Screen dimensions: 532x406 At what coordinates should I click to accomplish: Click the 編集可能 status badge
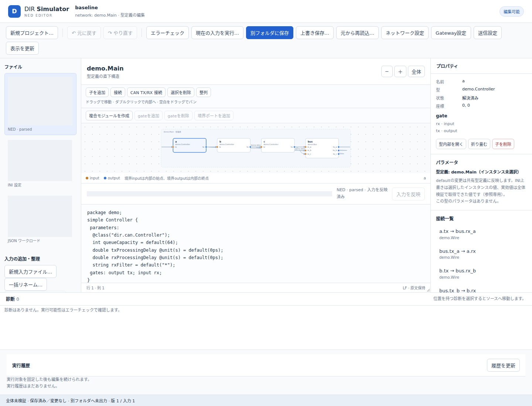coord(512,11)
